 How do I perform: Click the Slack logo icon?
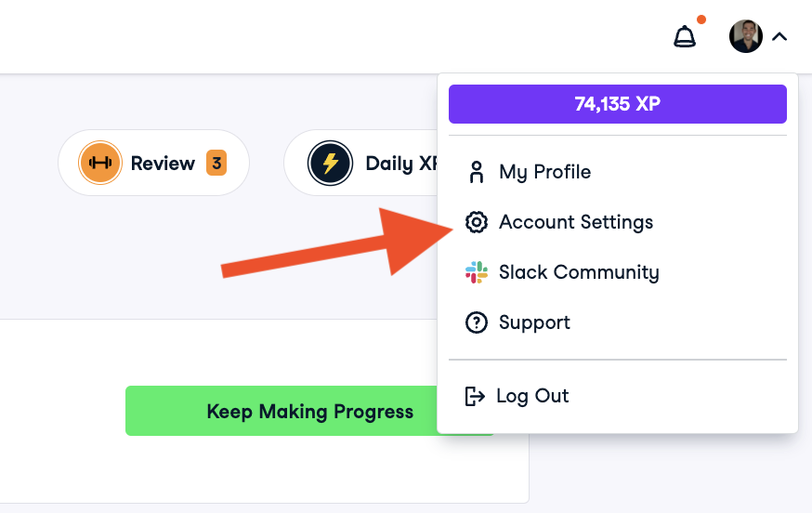[x=477, y=272]
